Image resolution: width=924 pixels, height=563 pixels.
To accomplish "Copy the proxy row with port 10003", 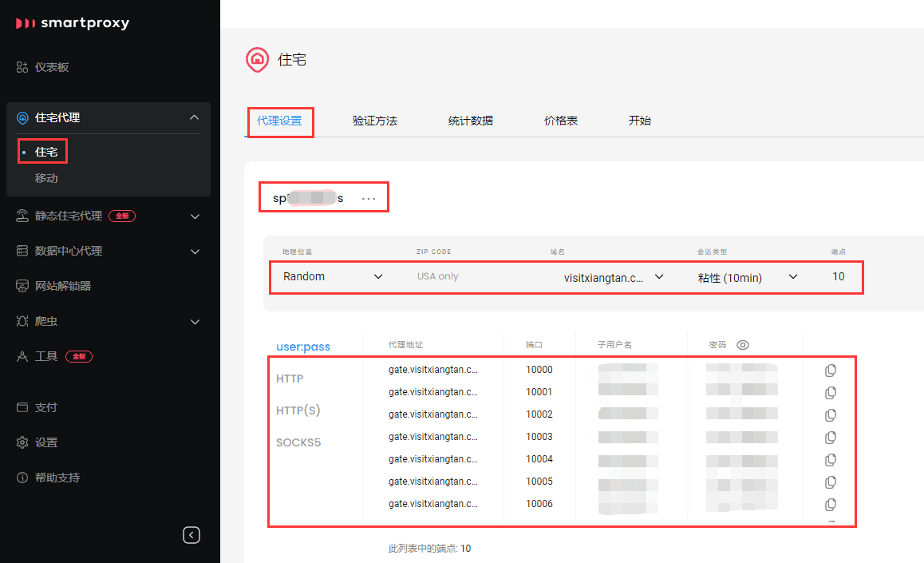I will click(x=830, y=438).
